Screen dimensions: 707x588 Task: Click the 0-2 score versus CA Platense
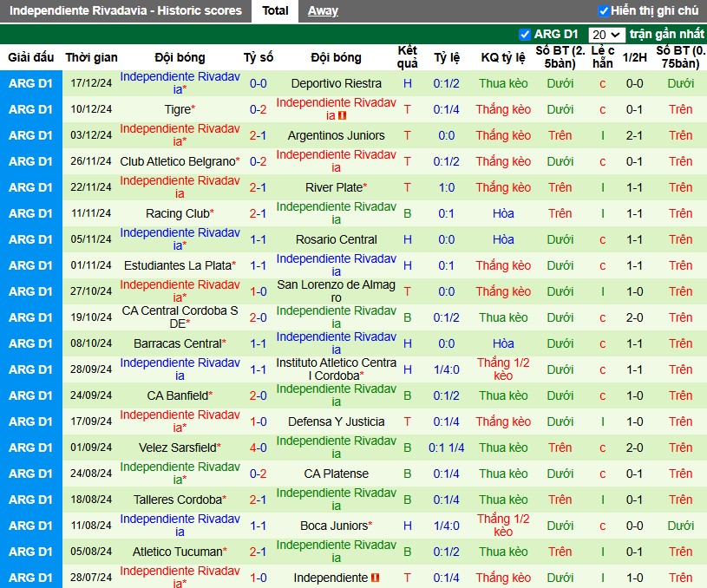pyautogui.click(x=258, y=474)
